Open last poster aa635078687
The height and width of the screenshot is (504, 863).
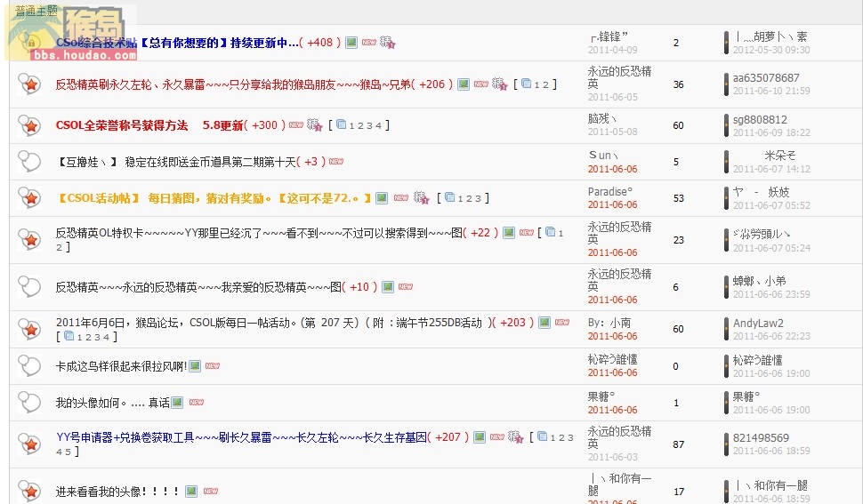click(x=766, y=78)
